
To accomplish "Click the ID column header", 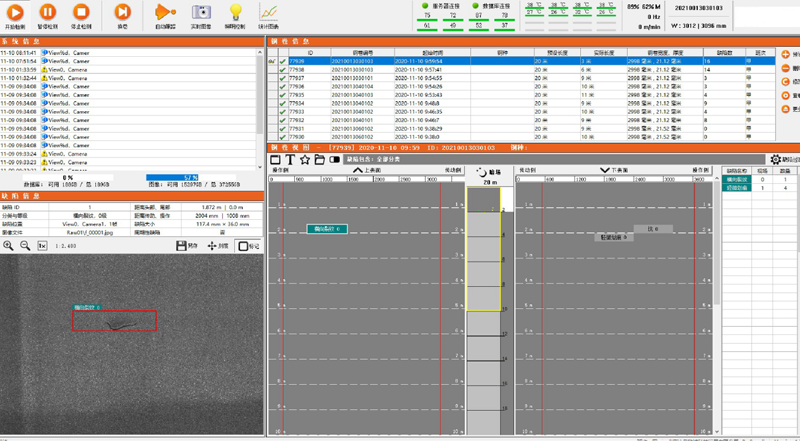I will coord(309,52).
